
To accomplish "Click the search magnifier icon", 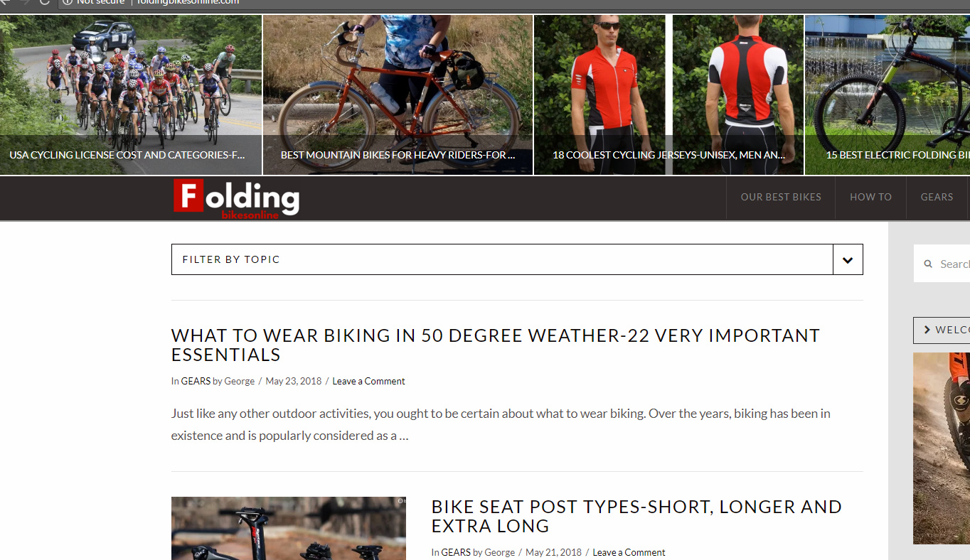I will tap(928, 264).
